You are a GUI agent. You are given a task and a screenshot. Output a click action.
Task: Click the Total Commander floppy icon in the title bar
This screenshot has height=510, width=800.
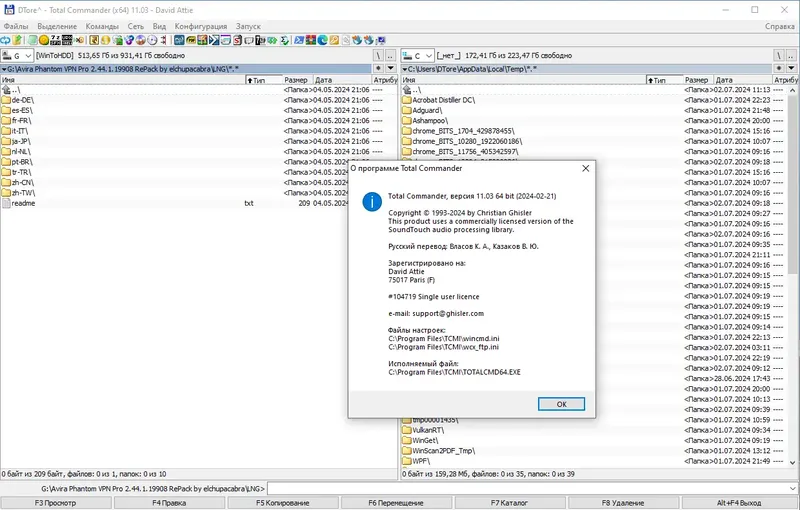[x=9, y=9]
